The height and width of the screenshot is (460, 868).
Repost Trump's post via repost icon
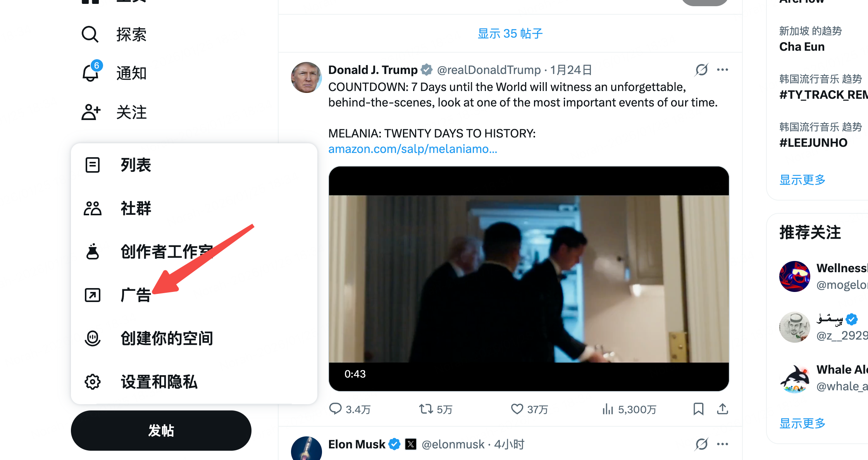[x=426, y=409]
